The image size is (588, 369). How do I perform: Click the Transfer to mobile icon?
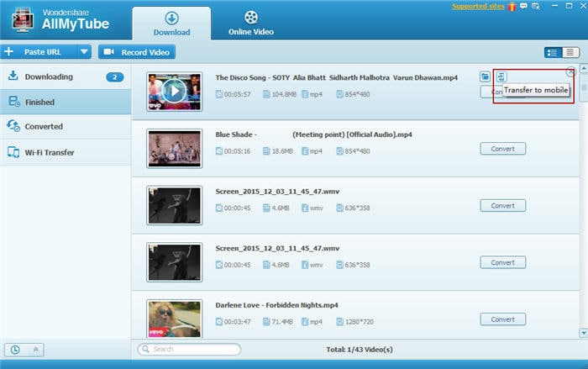tap(501, 77)
